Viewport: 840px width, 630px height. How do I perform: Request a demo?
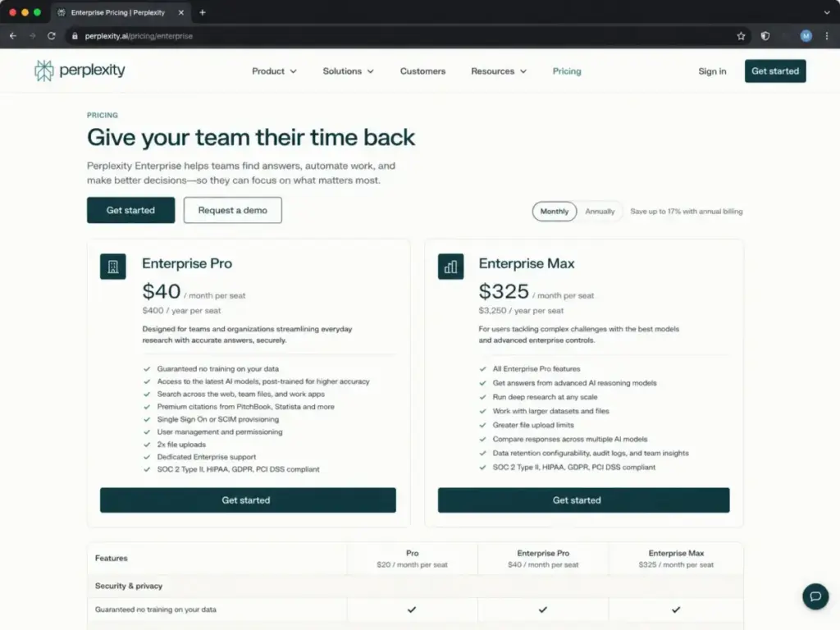click(x=232, y=210)
